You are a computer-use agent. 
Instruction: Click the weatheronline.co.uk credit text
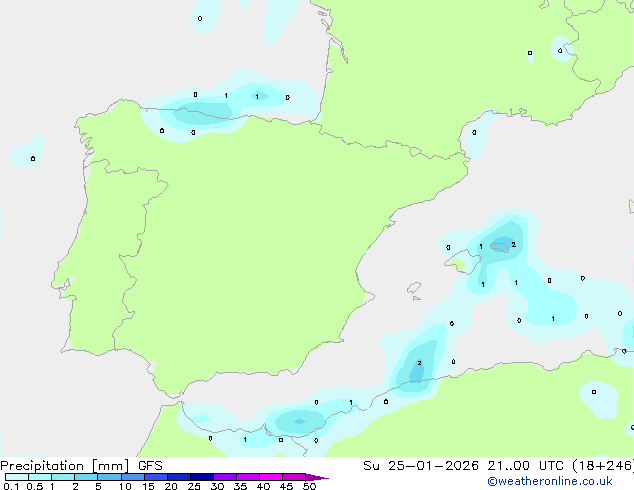pyautogui.click(x=550, y=481)
